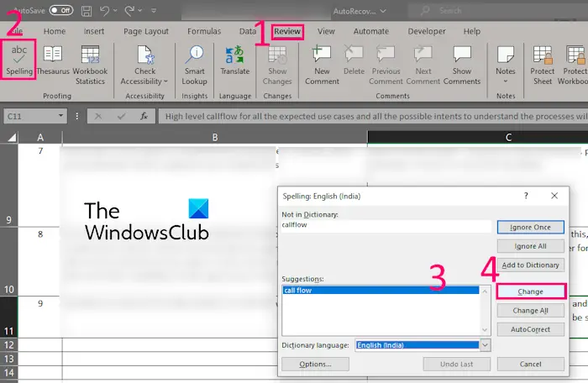Select the 'call flow' suggestion
This screenshot has width=588, height=383.
coord(381,291)
